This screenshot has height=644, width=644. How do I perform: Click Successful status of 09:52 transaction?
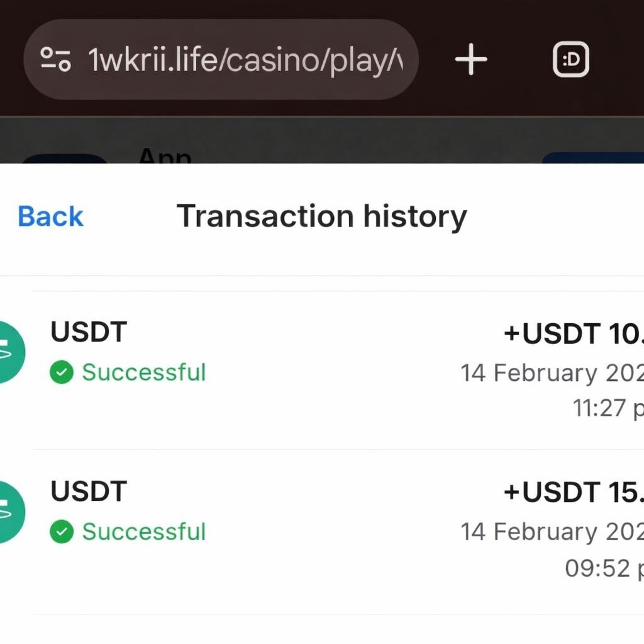point(143,531)
